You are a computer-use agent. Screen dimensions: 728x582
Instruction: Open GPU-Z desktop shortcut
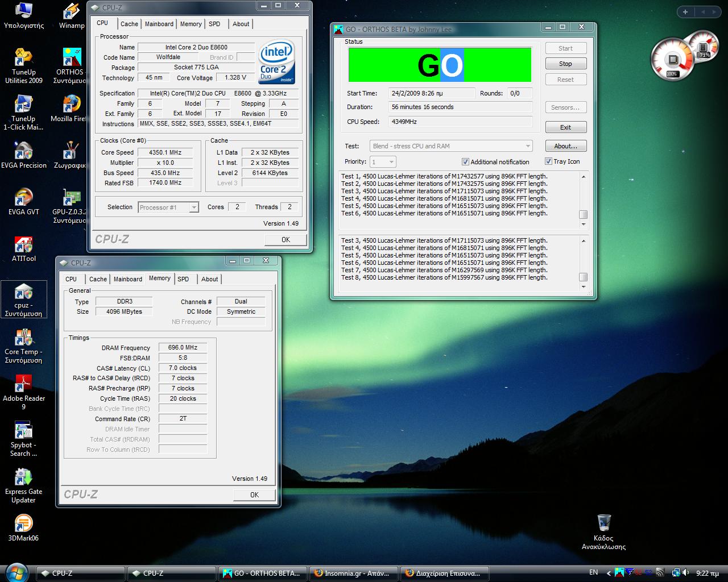pyautogui.click(x=69, y=206)
